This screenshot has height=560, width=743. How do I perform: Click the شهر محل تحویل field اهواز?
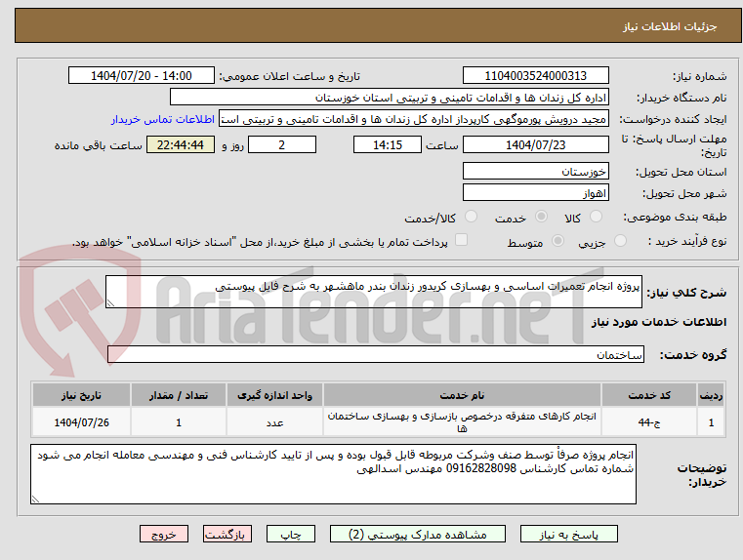pyautogui.click(x=535, y=193)
